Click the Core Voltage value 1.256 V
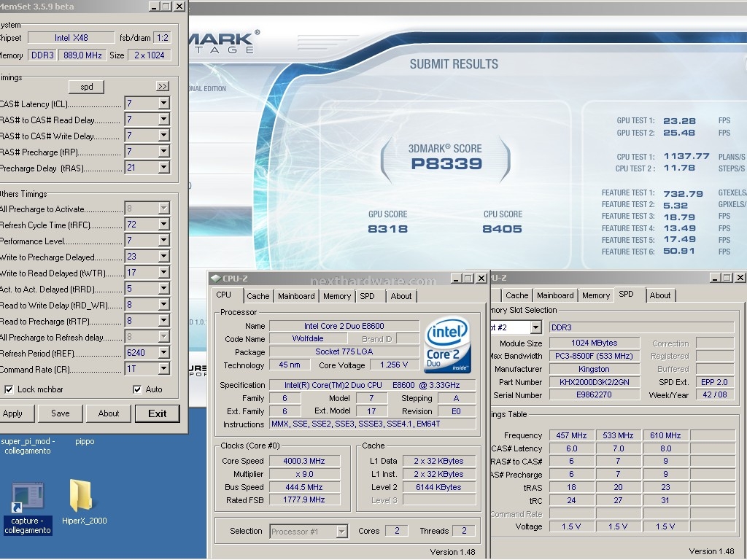This screenshot has height=560, width=747. tap(394, 365)
